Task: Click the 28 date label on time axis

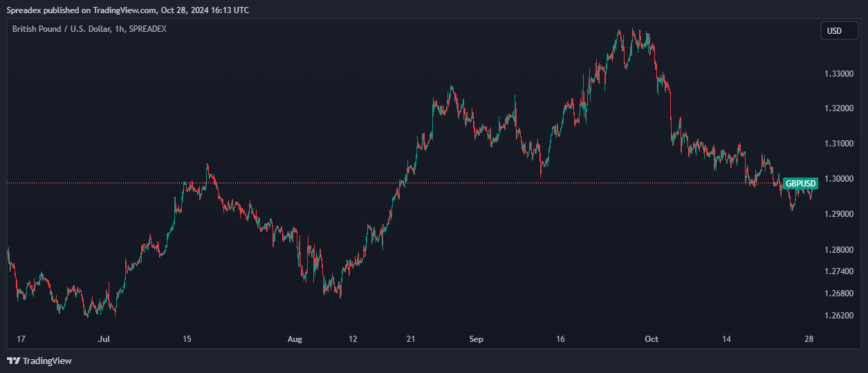Action: pyautogui.click(x=809, y=339)
